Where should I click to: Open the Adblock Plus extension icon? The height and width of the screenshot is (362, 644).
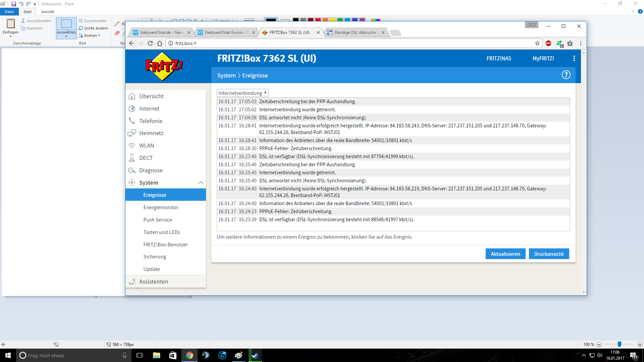(x=548, y=43)
